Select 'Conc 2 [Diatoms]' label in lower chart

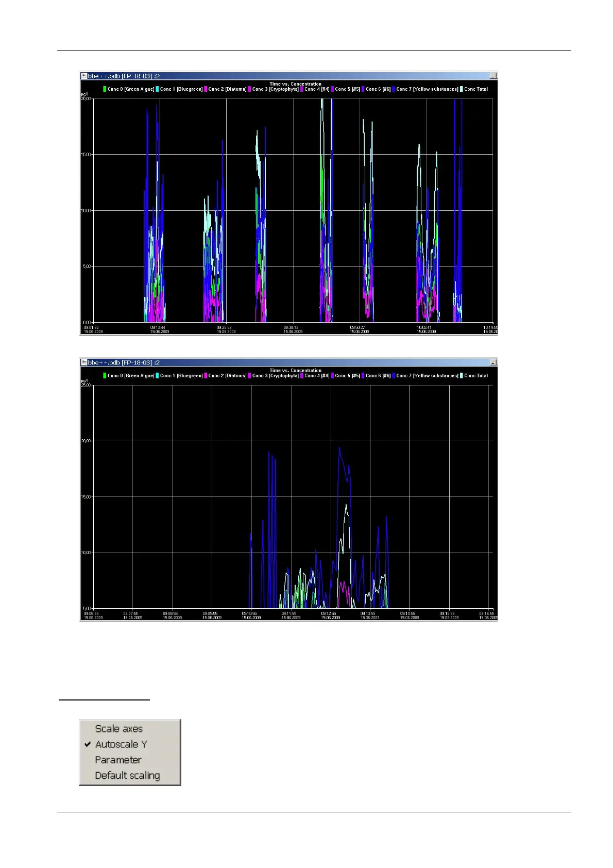pyautogui.click(x=227, y=376)
